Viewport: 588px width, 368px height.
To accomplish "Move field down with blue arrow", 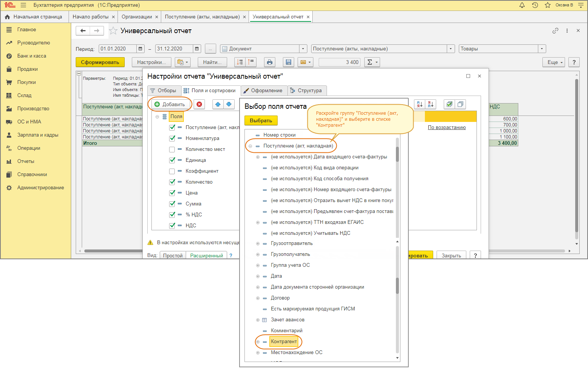I will (229, 104).
